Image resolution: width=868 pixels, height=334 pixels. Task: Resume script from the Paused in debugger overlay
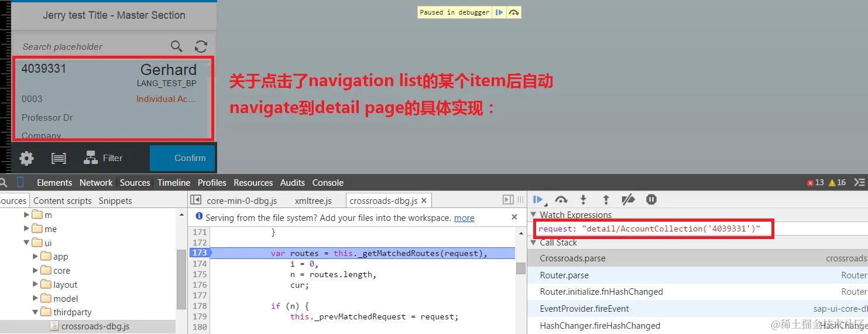pos(499,12)
